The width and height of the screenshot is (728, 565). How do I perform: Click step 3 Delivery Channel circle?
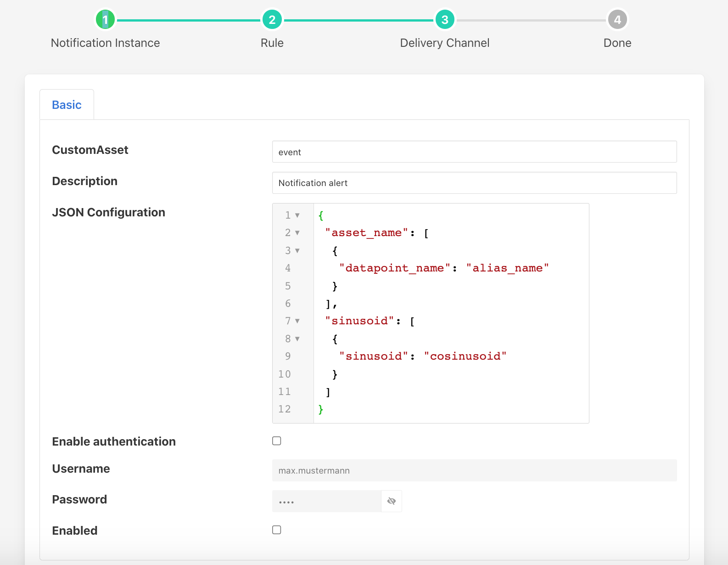[445, 20]
